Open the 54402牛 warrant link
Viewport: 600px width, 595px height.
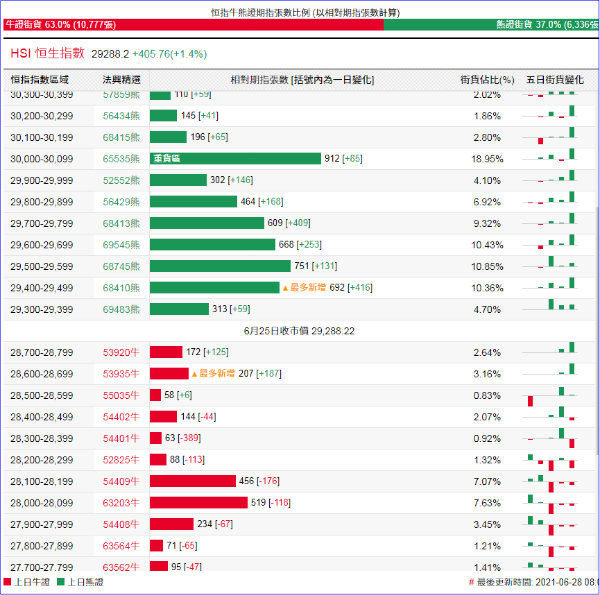(121, 417)
